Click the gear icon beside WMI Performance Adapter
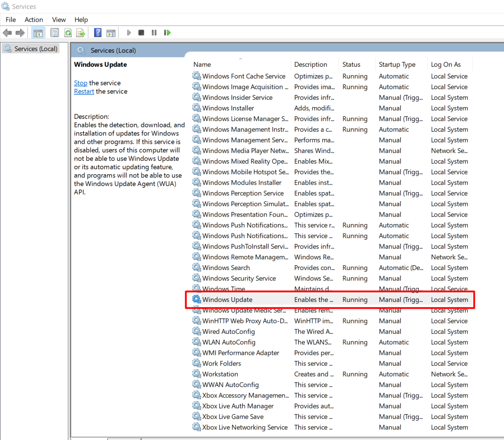 [x=196, y=353]
